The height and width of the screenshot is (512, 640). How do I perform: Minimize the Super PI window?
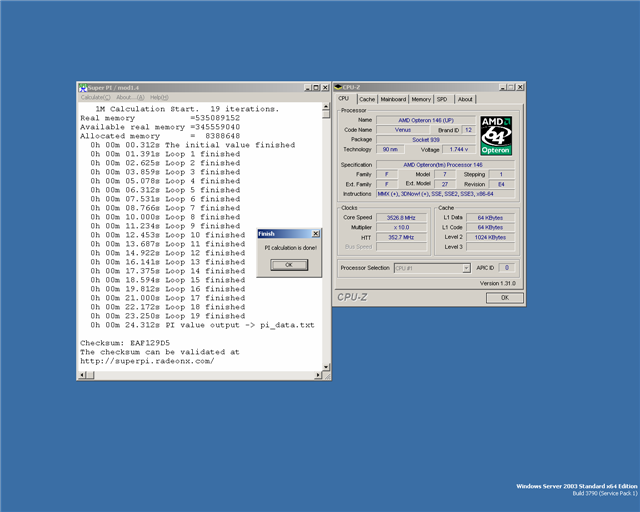click(x=307, y=87)
